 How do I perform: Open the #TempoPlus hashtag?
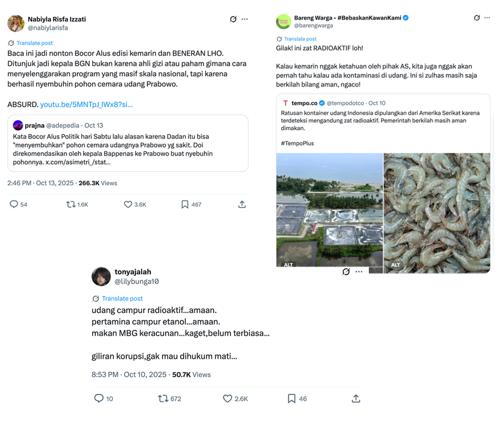pos(297,143)
